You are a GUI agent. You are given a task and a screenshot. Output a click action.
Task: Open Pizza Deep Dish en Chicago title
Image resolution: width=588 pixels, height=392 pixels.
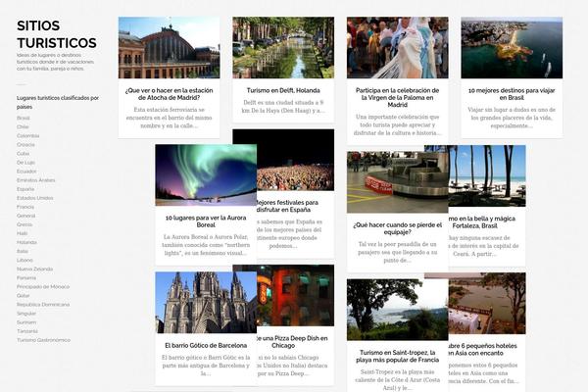(x=292, y=342)
